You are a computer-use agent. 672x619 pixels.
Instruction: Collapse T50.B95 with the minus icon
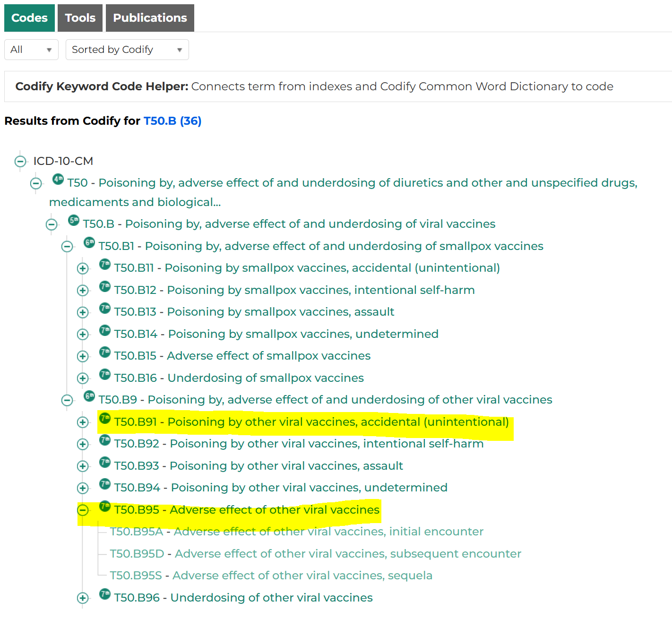pyautogui.click(x=83, y=510)
